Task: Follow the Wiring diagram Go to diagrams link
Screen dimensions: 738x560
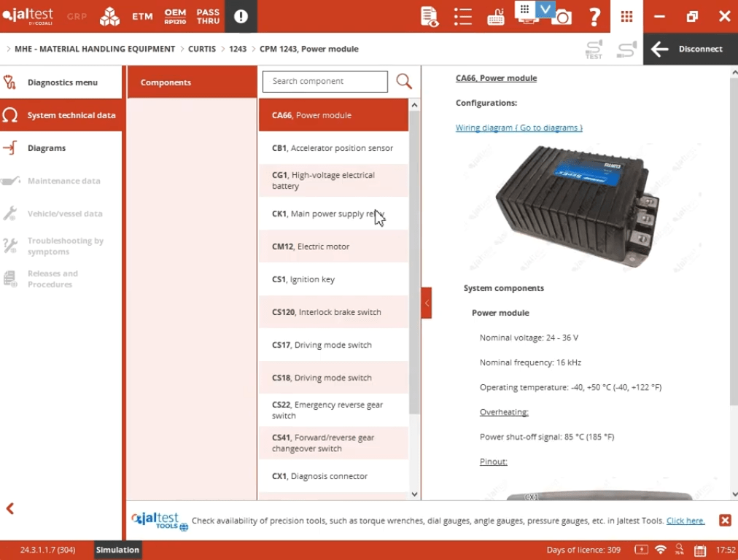Action: click(518, 127)
